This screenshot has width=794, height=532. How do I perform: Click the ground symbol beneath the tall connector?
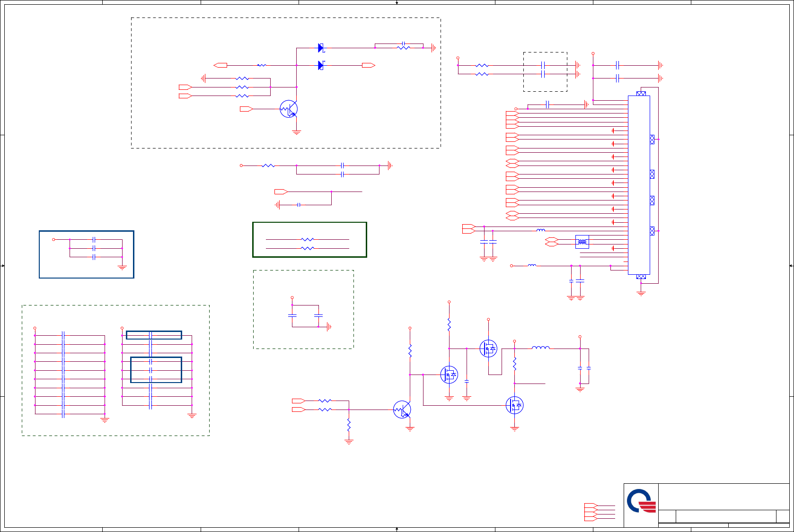click(641, 293)
